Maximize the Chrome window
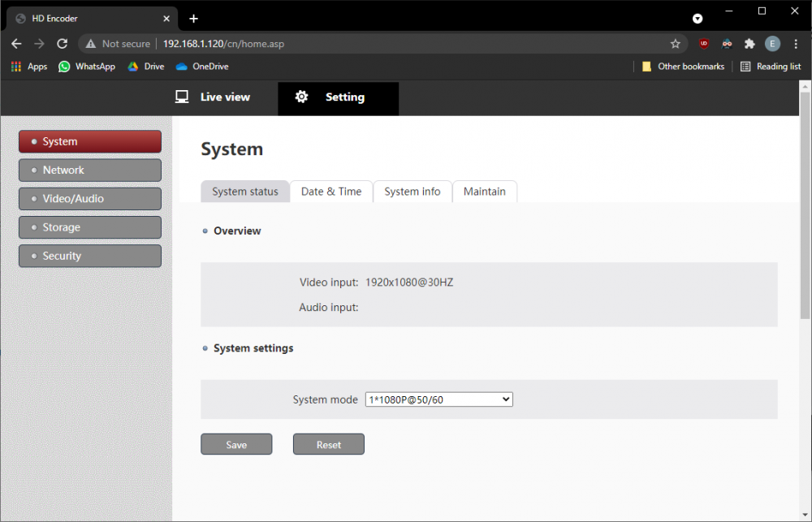The height and width of the screenshot is (522, 812). tap(762, 11)
